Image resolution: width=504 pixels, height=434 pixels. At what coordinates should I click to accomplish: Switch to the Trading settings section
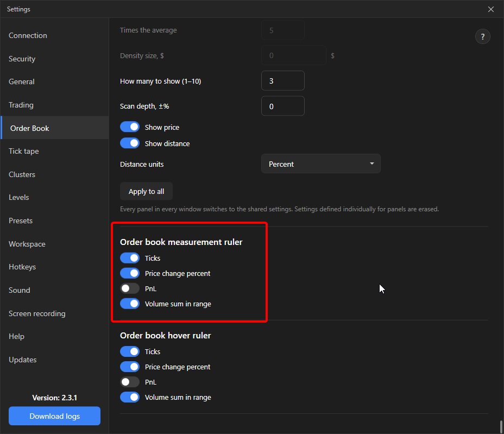[21, 105]
